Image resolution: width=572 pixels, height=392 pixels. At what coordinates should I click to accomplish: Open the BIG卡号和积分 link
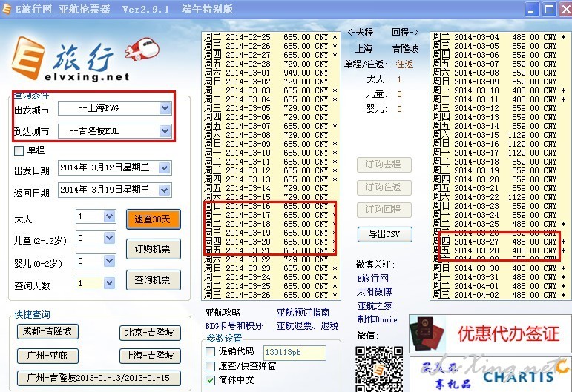click(x=234, y=326)
